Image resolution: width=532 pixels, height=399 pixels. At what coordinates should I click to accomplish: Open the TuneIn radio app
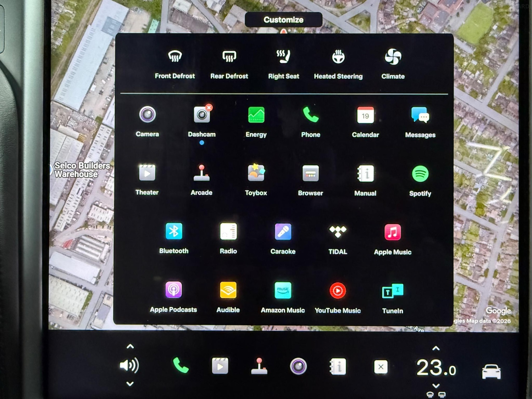click(392, 291)
